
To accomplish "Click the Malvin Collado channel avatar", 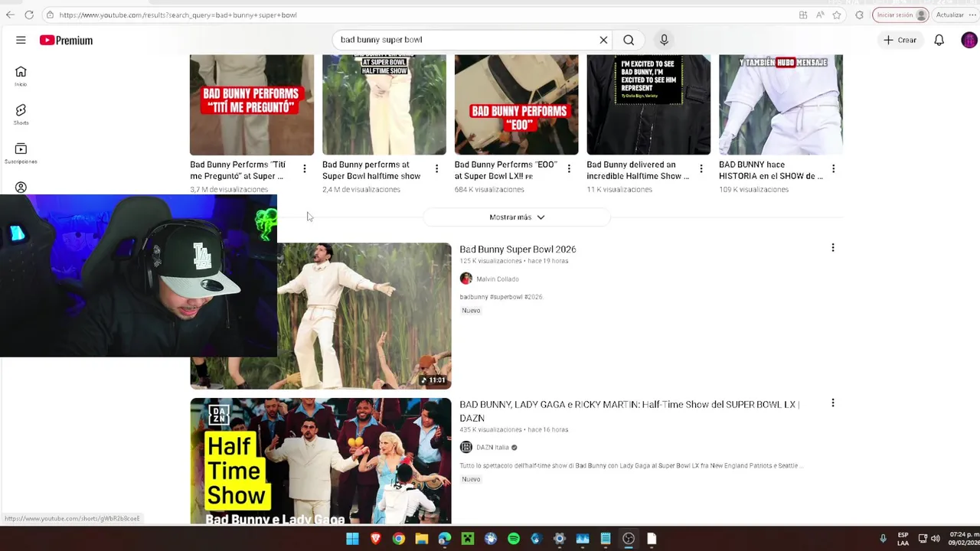I will 465,279.
